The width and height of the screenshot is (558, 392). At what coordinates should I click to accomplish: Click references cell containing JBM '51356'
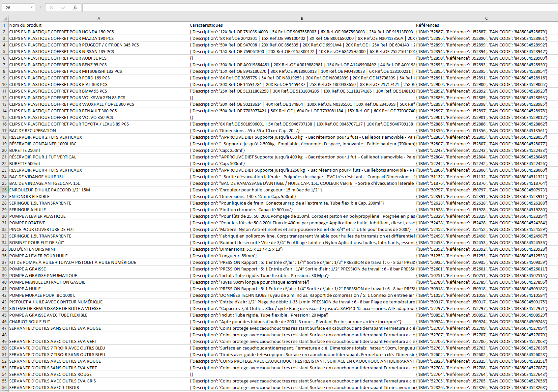[x=486, y=130]
